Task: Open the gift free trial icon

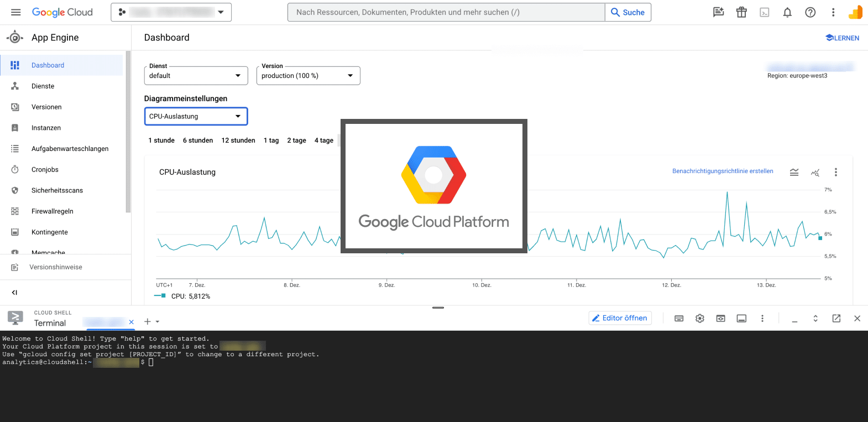Action: click(x=741, y=12)
